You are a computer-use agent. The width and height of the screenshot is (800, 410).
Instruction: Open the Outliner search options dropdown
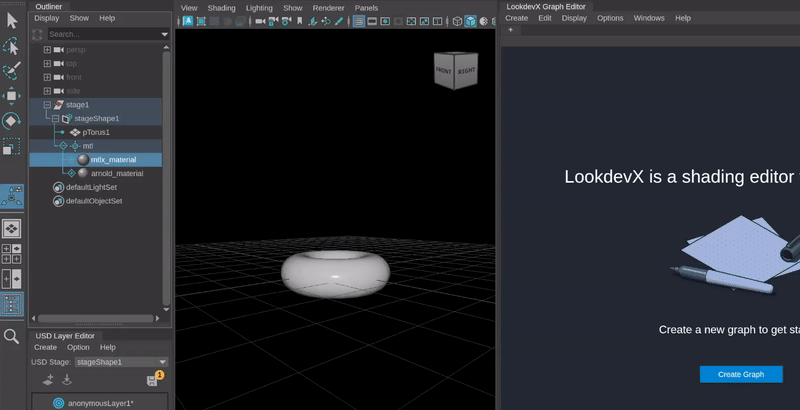coord(164,34)
